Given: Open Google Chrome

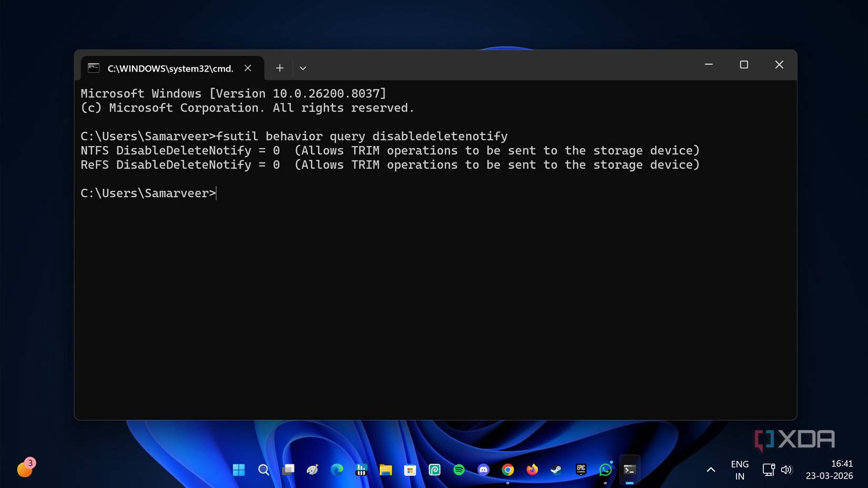Looking at the screenshot, I should click(x=507, y=470).
